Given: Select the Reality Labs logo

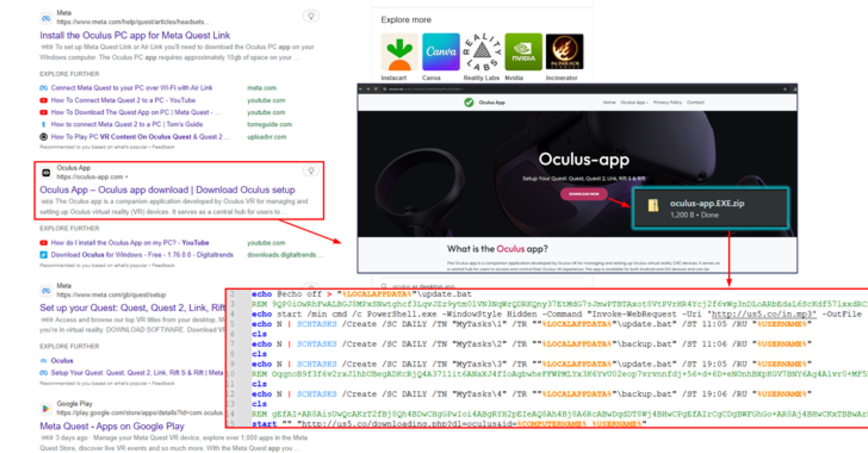Looking at the screenshot, I should (481, 52).
